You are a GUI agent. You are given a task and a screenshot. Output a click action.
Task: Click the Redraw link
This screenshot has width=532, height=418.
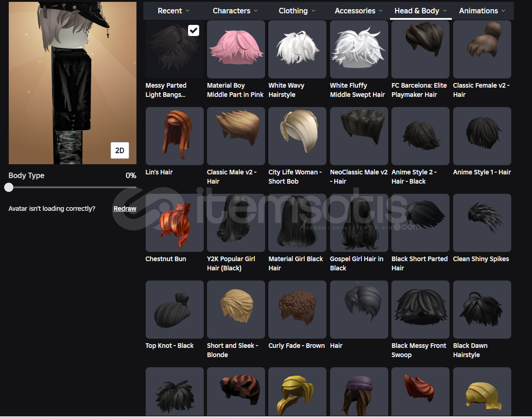[125, 209]
